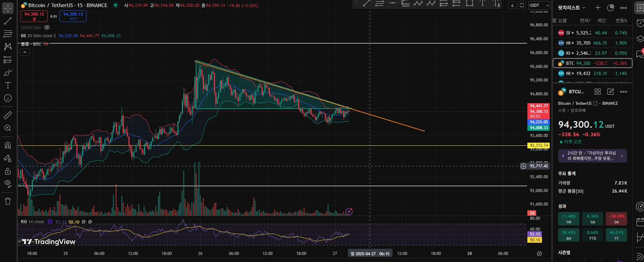Select the YTD performance tile
The height and width of the screenshot is (262, 644).
pos(593,235)
